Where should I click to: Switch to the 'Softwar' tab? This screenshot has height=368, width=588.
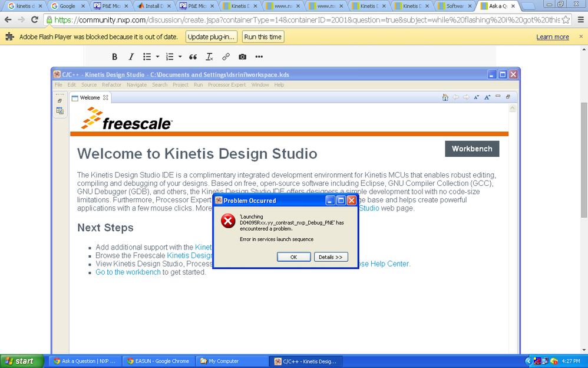coord(455,6)
